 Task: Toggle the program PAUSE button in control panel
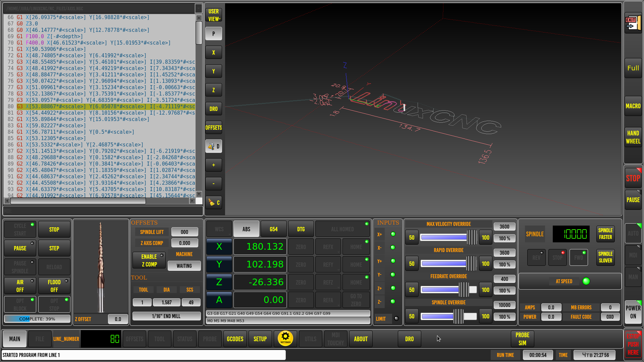pos(20,248)
